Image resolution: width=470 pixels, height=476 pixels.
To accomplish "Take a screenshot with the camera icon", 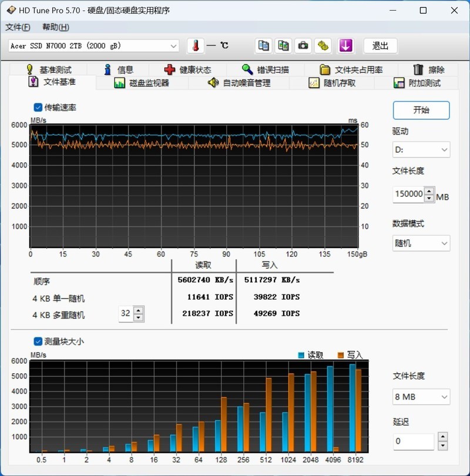I will [x=303, y=46].
